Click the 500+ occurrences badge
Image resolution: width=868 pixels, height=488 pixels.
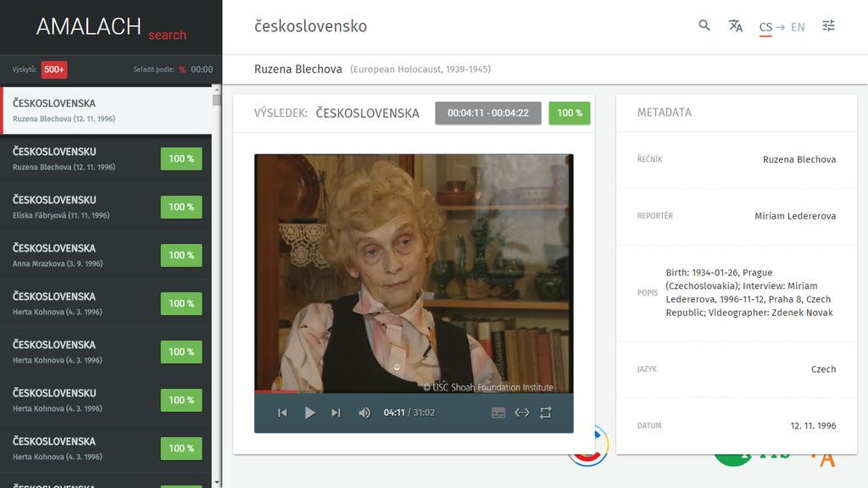[53, 69]
